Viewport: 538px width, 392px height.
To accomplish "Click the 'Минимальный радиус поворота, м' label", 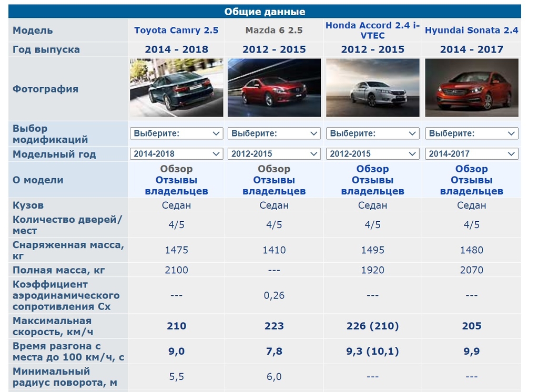I will (x=65, y=377).
